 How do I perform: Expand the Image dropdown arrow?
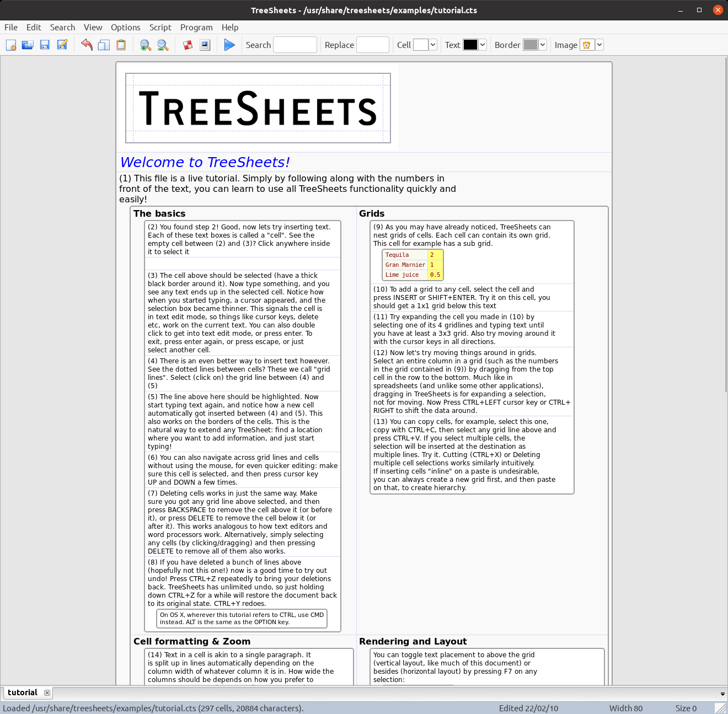tap(599, 45)
